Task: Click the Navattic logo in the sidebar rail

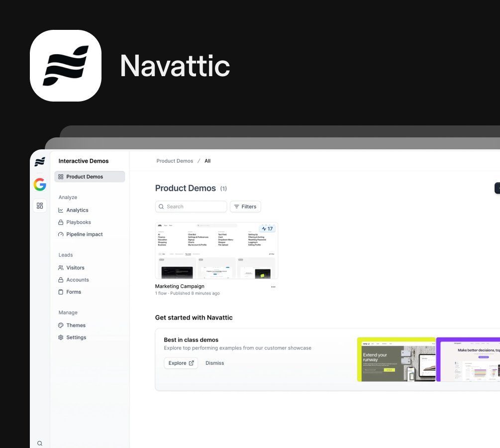Action: tap(39, 162)
